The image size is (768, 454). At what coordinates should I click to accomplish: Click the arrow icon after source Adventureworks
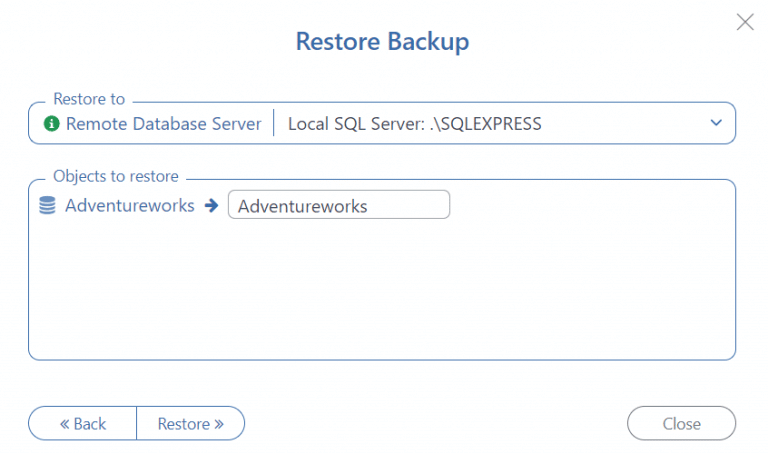point(211,206)
